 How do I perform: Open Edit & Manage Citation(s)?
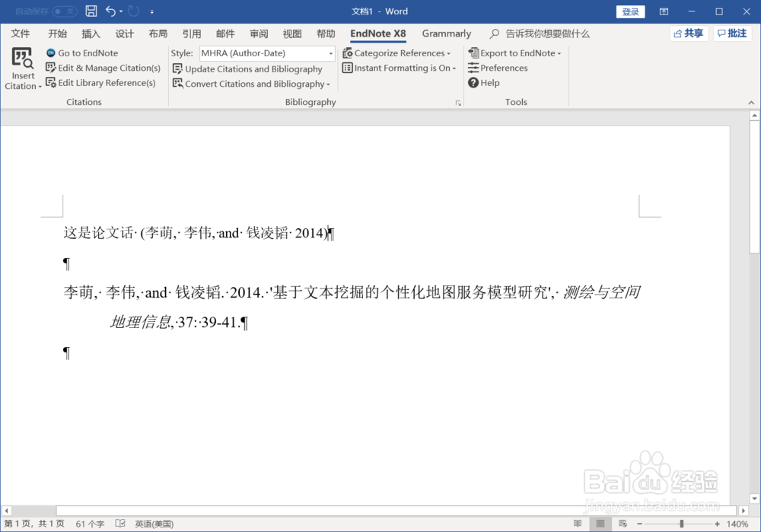103,68
